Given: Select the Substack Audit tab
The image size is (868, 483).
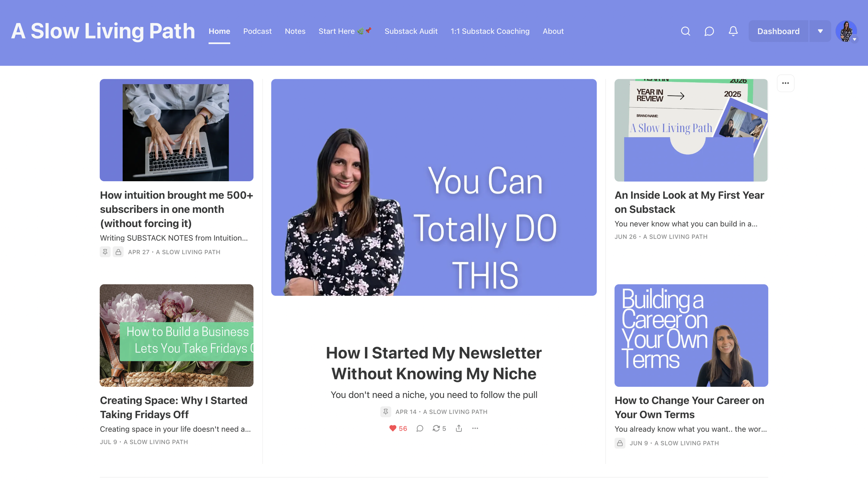Looking at the screenshot, I should [411, 31].
